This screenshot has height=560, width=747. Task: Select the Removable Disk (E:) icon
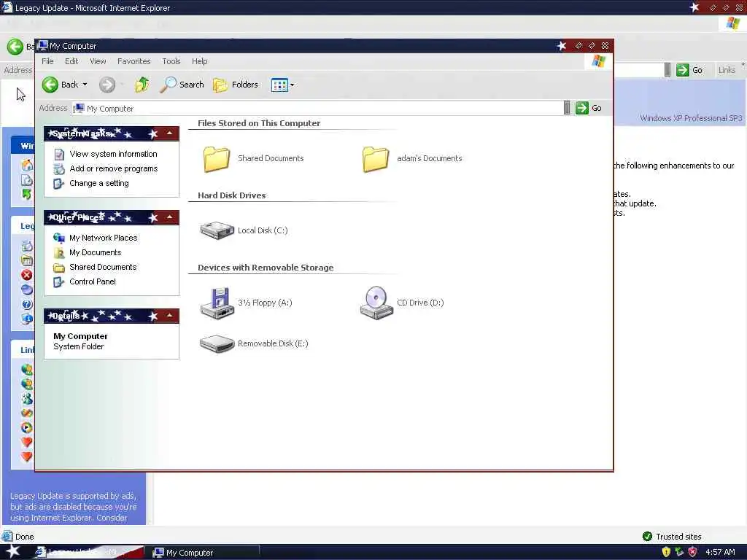[217, 344]
